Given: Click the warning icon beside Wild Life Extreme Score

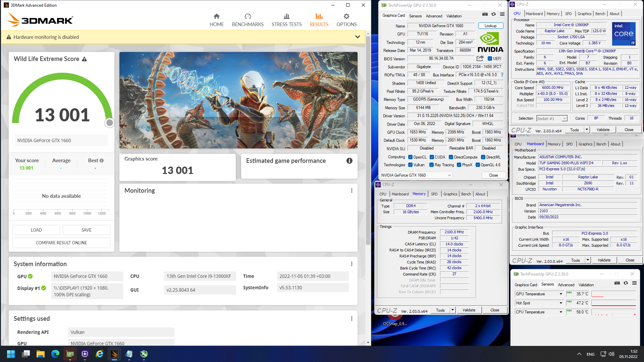Looking at the screenshot, I should 85,59.
